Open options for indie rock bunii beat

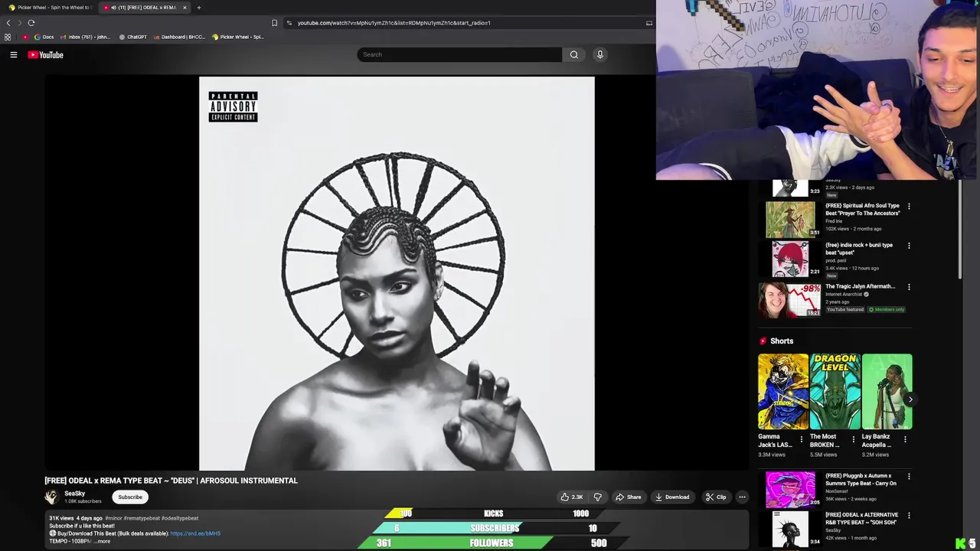(x=909, y=246)
